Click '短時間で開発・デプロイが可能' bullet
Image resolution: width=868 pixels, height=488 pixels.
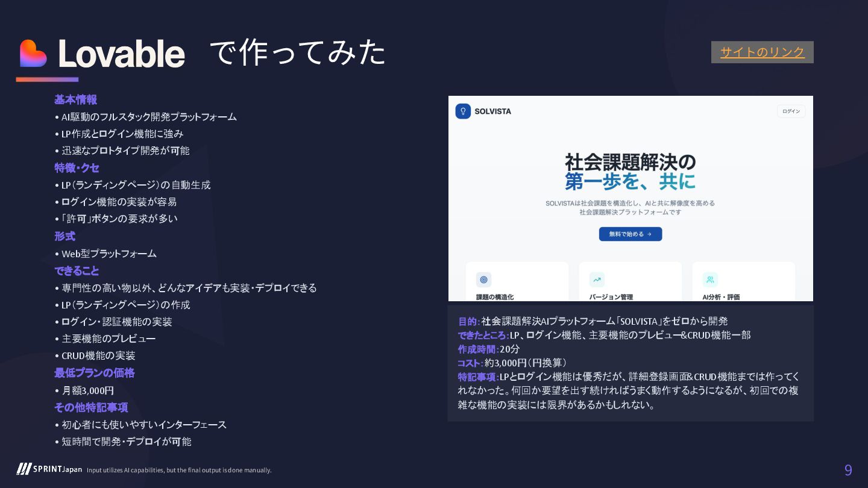pos(123,442)
